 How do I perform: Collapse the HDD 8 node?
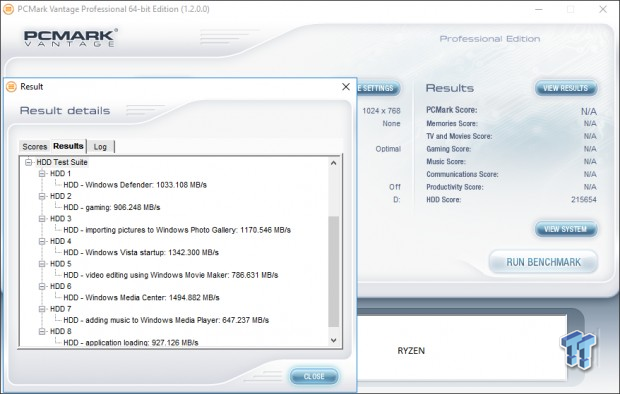pos(42,331)
